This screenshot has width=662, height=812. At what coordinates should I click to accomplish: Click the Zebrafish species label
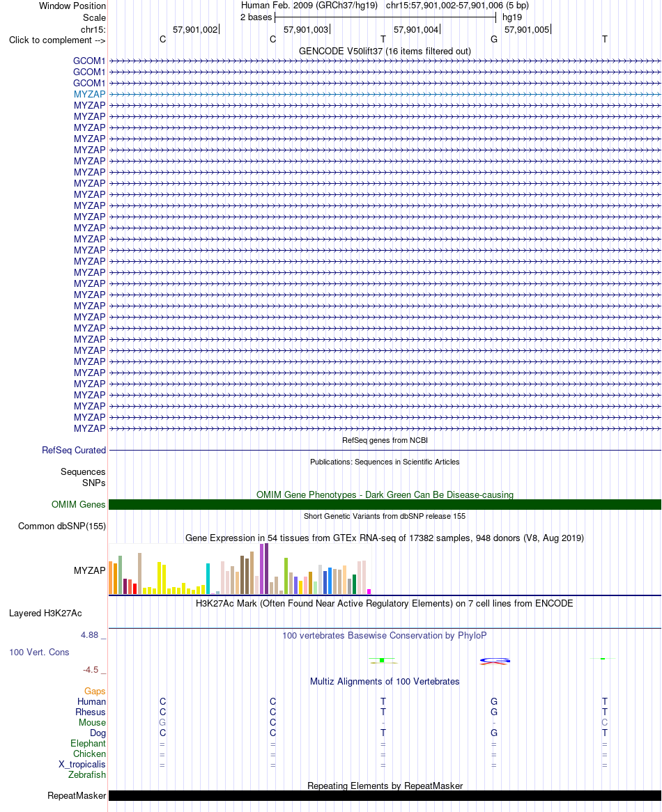click(87, 774)
